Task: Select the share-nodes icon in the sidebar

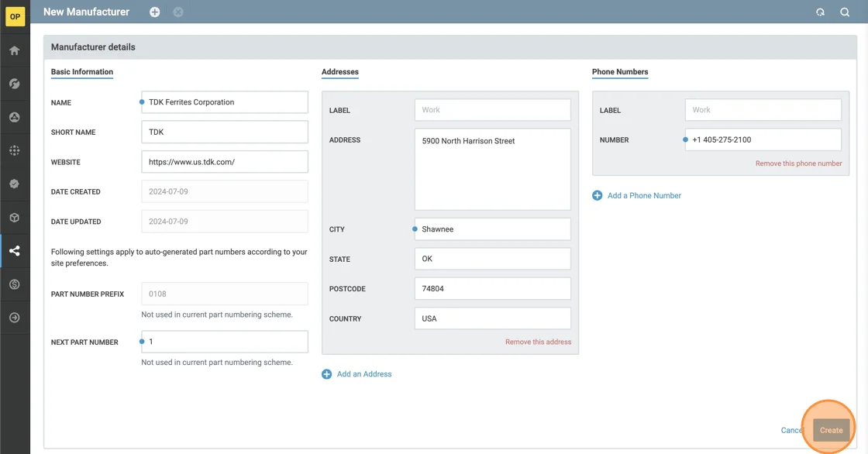Action: click(15, 251)
